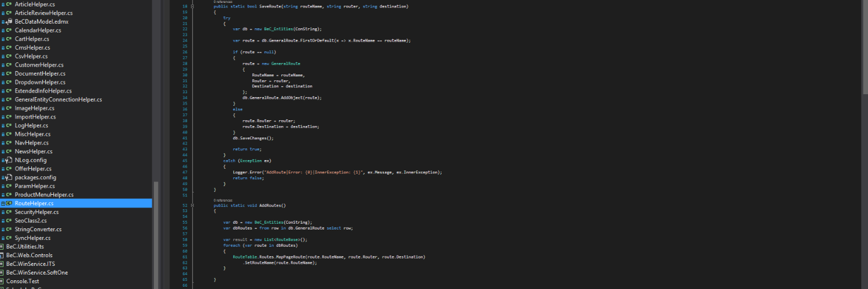868x289 pixels.
Task: Collapse the AddRoutes method outlining region
Action: tap(193, 205)
